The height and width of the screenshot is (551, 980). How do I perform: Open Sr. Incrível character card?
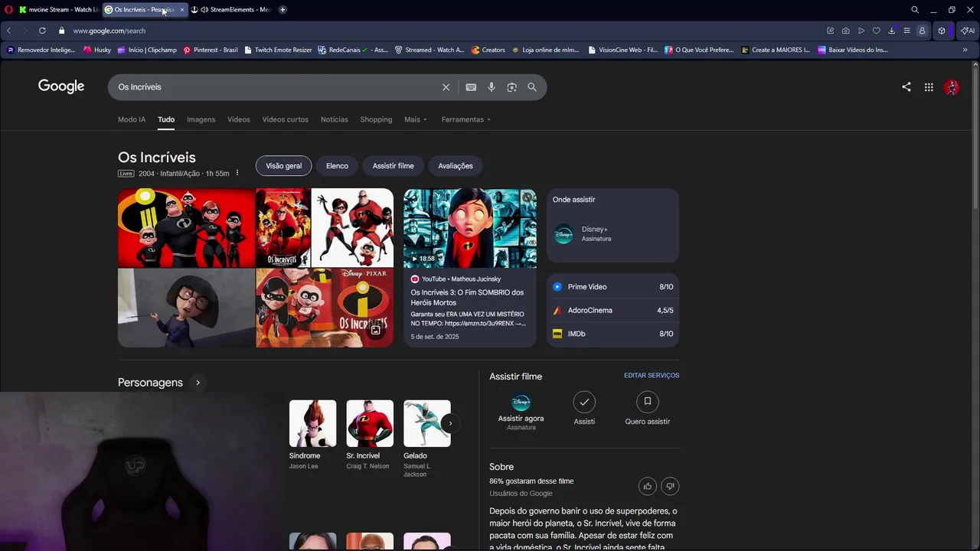click(369, 435)
